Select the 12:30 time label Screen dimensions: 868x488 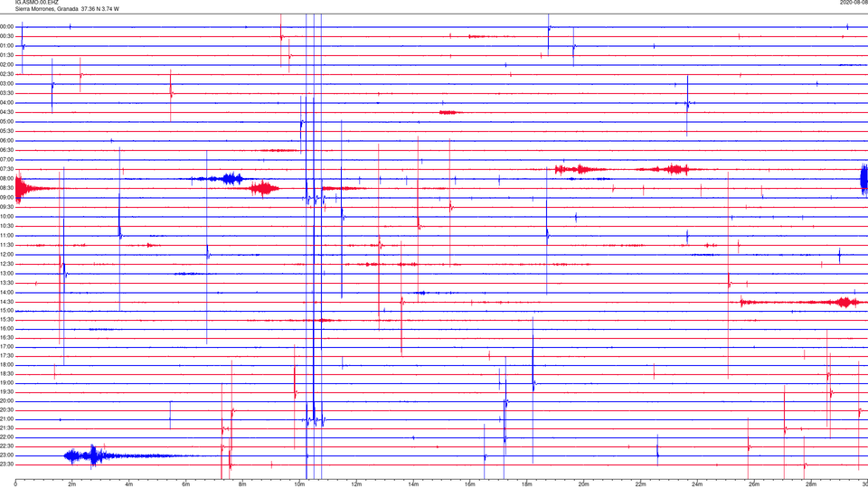pyautogui.click(x=6, y=264)
